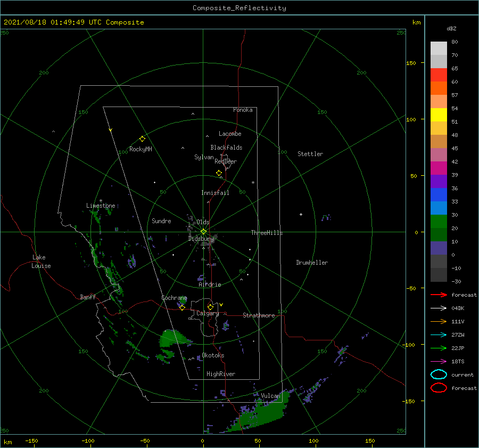Click the Vulcan label
479x448 pixels.
(x=270, y=396)
